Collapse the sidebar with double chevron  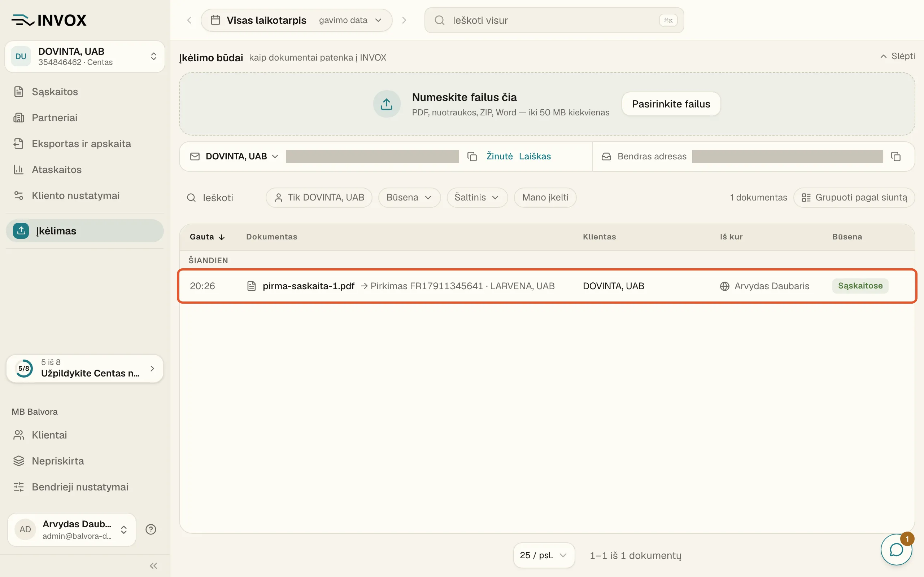click(153, 565)
